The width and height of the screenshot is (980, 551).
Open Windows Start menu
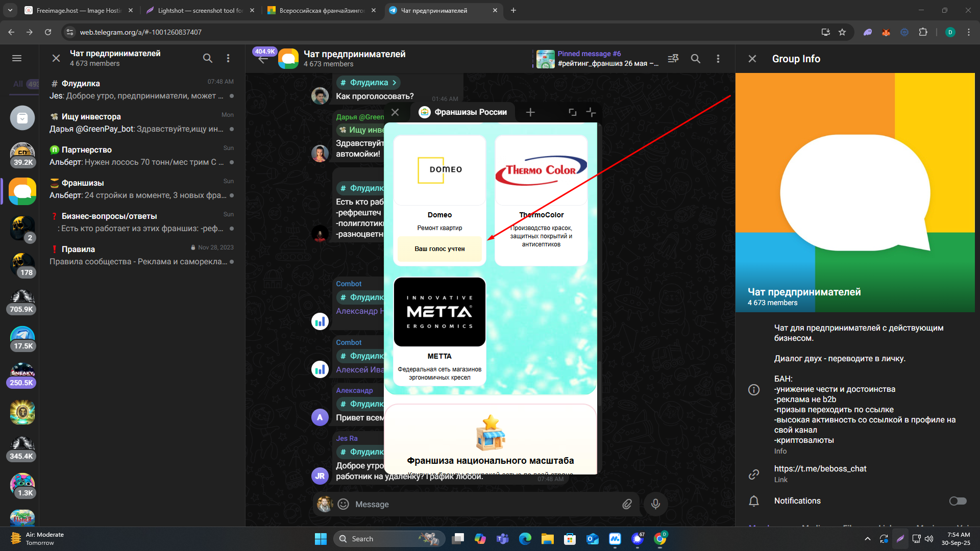click(321, 539)
